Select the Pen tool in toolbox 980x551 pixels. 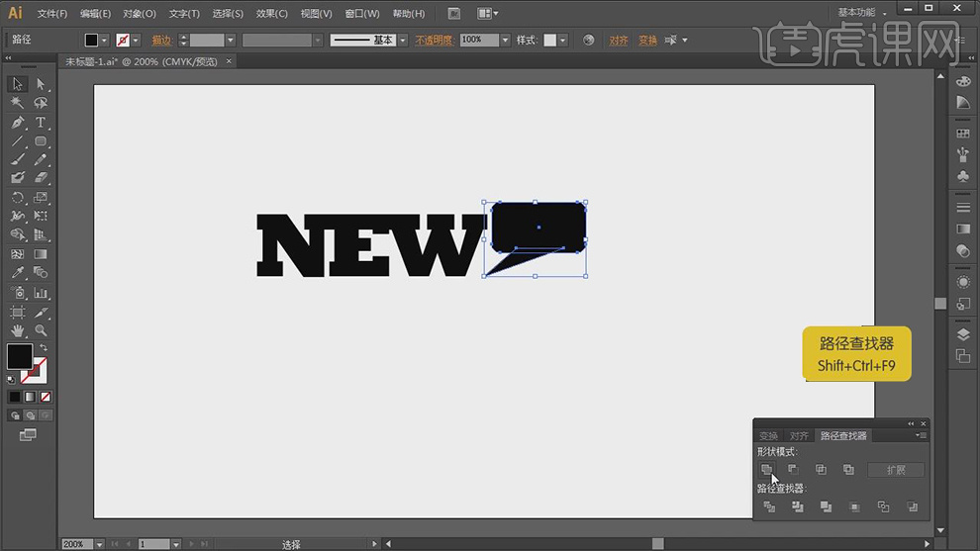pyautogui.click(x=18, y=123)
